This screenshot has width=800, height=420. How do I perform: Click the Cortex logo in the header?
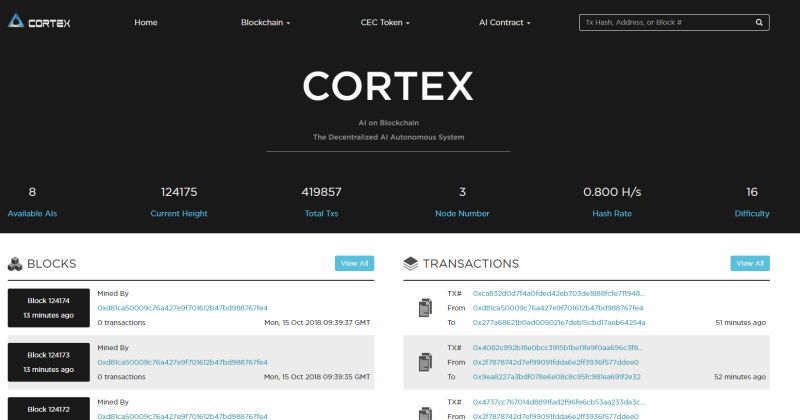[39, 21]
